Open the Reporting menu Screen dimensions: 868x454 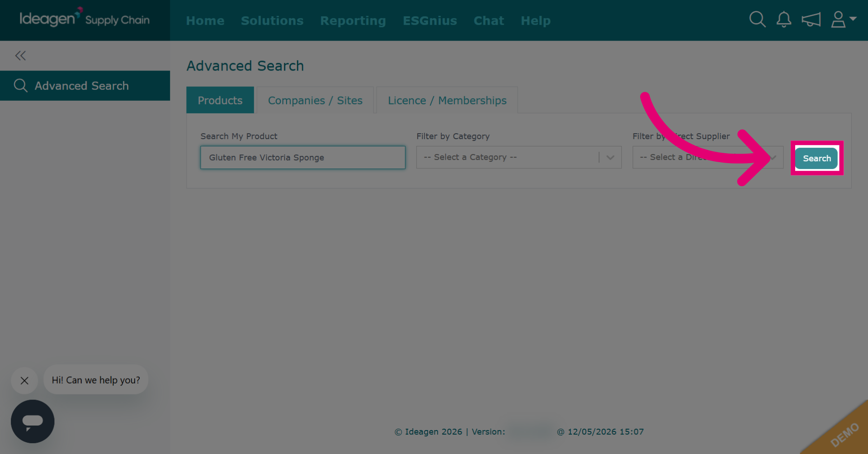(x=353, y=21)
